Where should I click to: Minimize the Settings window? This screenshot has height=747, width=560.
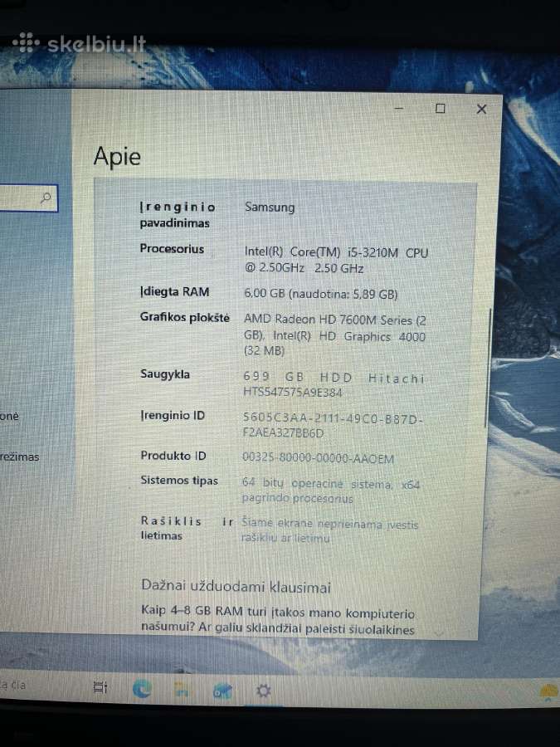pos(399,108)
